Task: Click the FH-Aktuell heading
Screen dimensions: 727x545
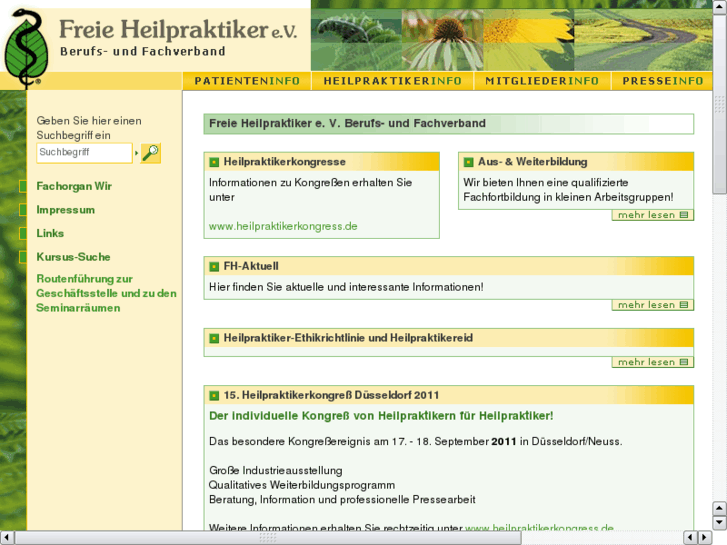Action: pyautogui.click(x=251, y=266)
